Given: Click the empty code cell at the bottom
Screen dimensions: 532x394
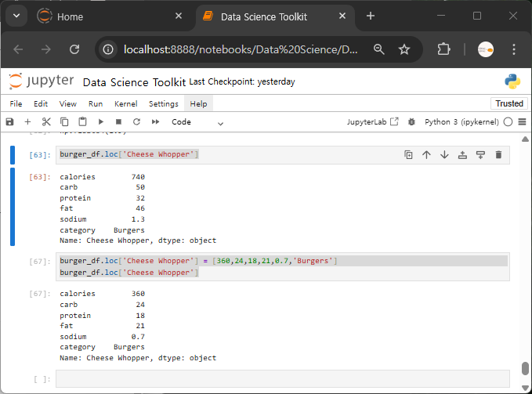Looking at the screenshot, I should point(283,378).
